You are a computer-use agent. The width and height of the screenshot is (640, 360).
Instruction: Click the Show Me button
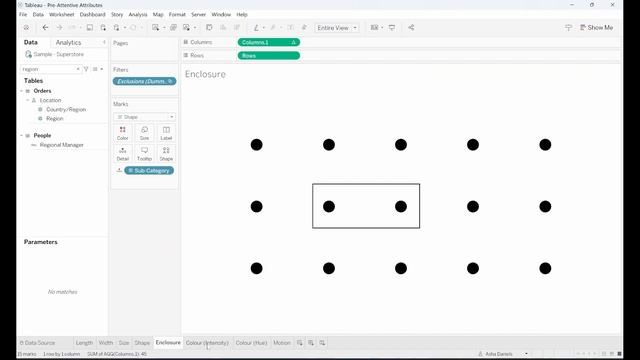(596, 27)
